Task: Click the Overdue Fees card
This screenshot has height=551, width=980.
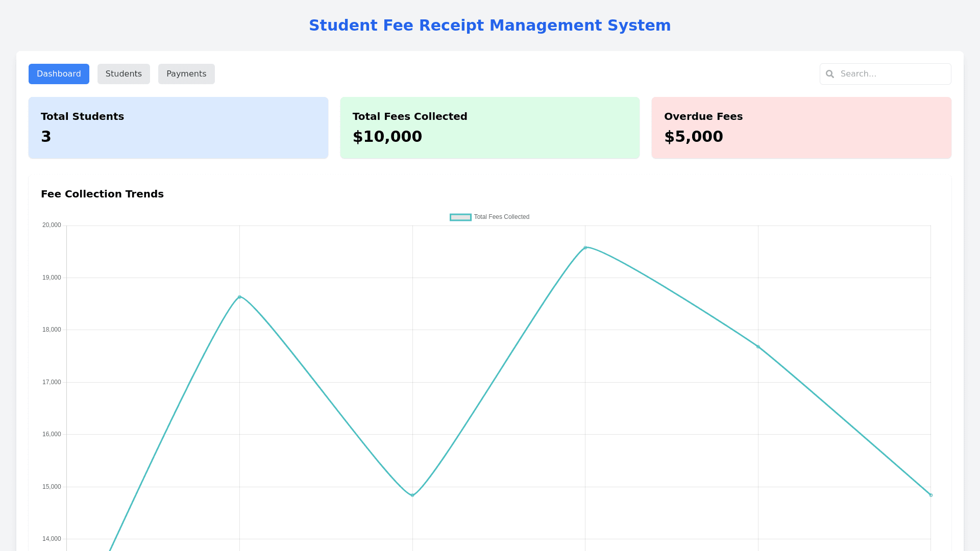Action: 801,128
